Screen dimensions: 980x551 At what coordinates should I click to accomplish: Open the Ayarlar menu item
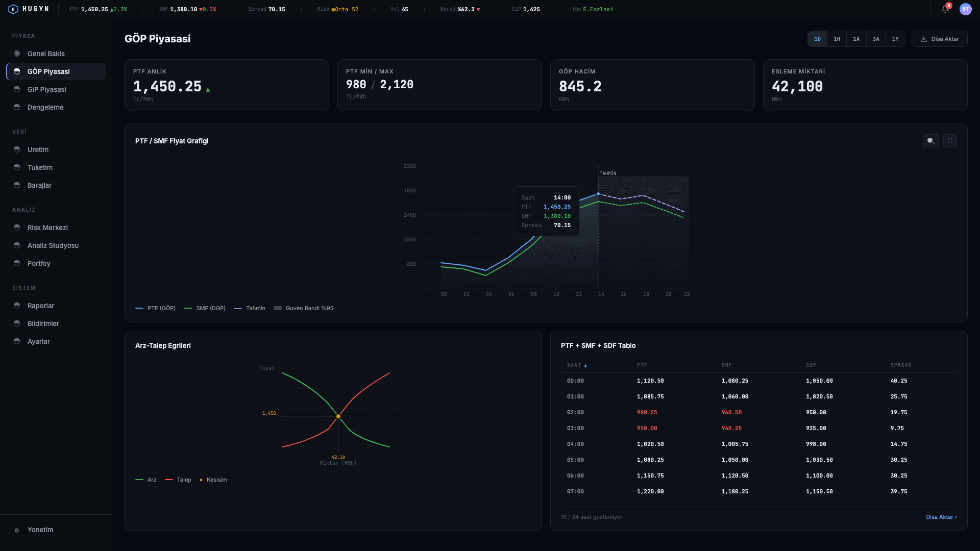(x=56, y=341)
